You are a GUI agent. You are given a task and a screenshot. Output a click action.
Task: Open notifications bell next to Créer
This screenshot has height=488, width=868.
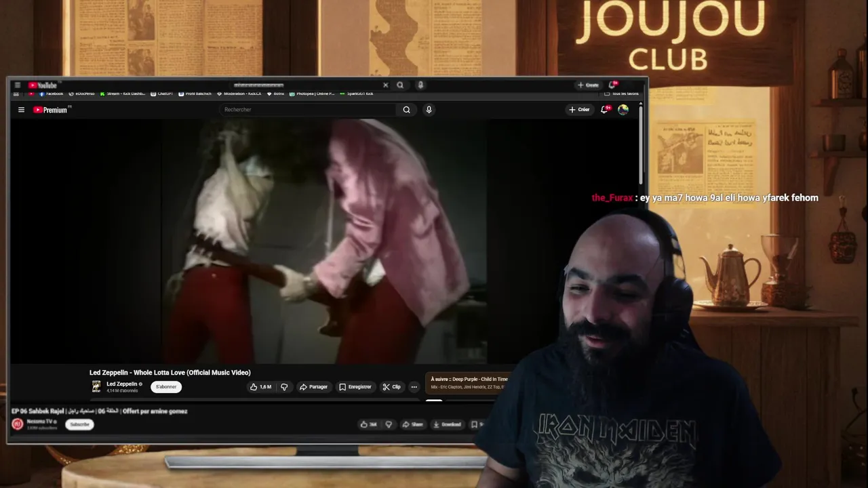(x=604, y=109)
